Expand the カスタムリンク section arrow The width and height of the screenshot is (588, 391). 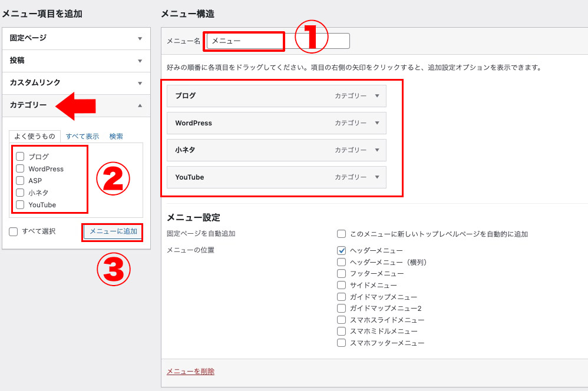(140, 83)
